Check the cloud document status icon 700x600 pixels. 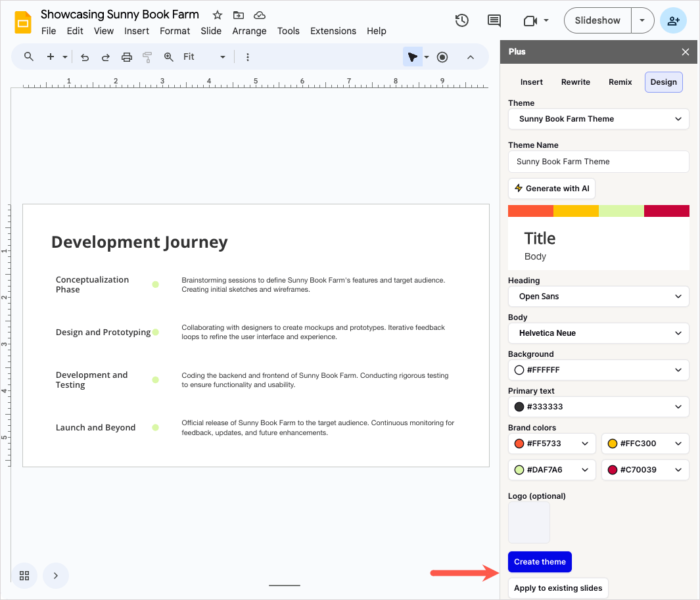pyautogui.click(x=260, y=15)
